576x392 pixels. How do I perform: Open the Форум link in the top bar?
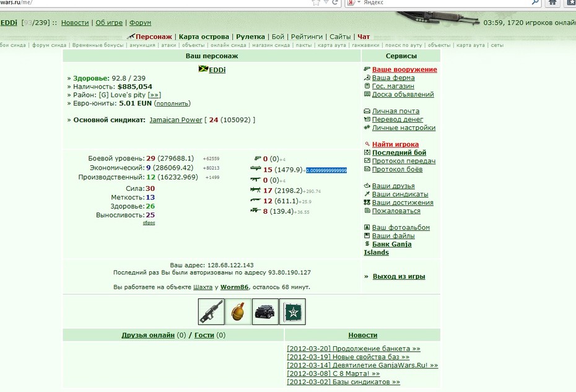141,23
